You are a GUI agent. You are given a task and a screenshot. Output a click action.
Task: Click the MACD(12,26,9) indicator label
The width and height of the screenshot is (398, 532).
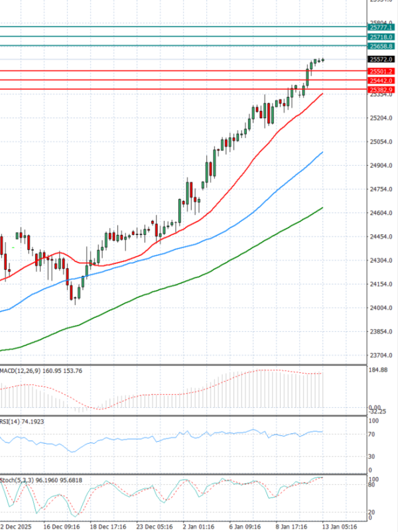[x=18, y=369]
